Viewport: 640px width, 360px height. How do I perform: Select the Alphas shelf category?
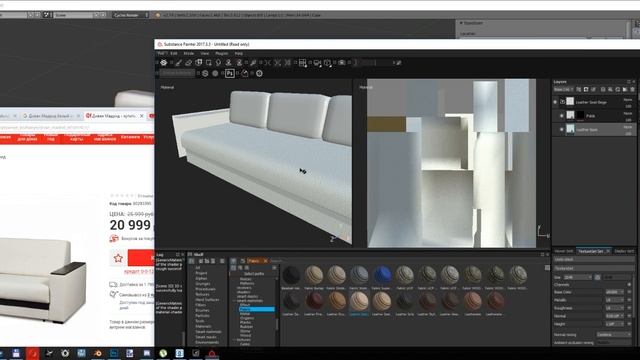coord(201,278)
